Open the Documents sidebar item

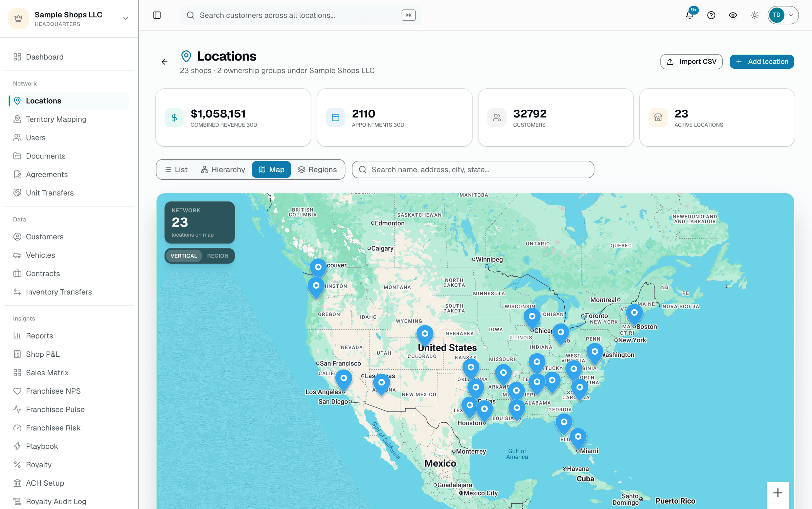click(x=69, y=156)
